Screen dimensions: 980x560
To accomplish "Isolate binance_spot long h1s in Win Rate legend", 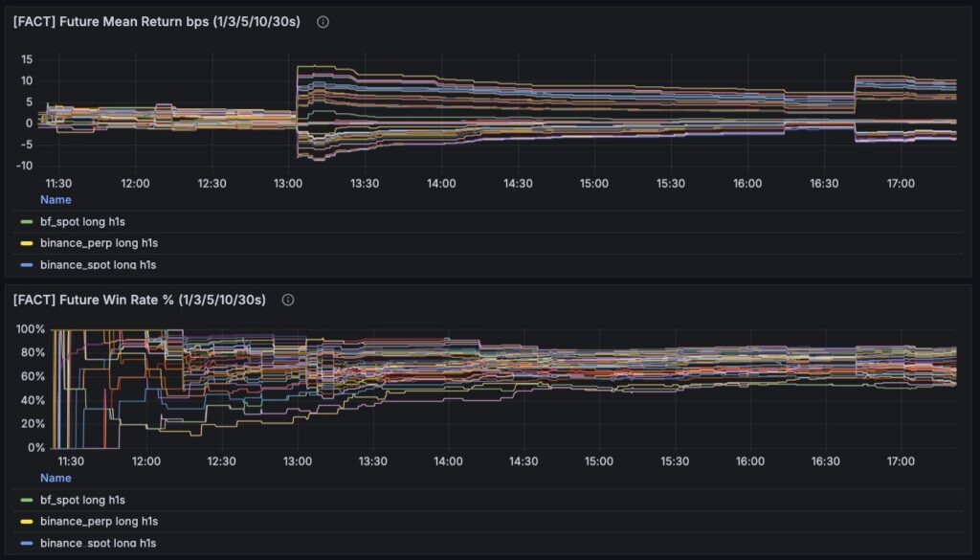I will pyautogui.click(x=98, y=543).
